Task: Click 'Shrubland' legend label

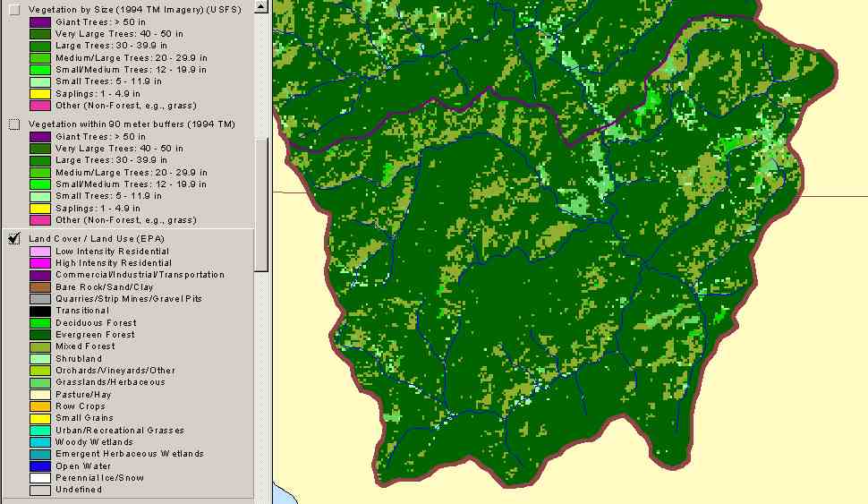Action: point(79,358)
